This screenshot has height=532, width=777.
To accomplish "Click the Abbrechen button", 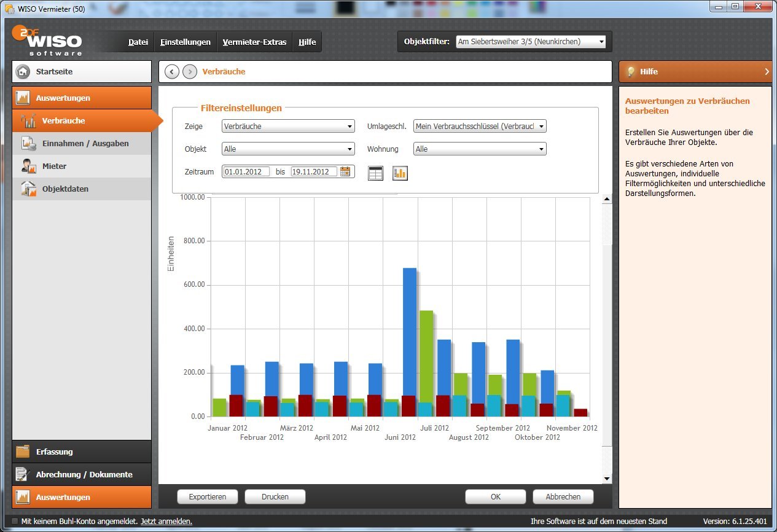I will coord(563,496).
